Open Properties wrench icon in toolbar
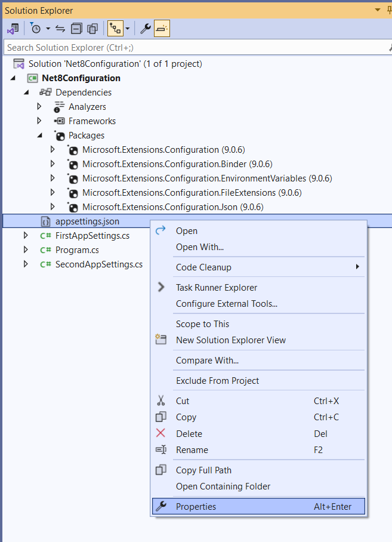The height and width of the screenshot is (542, 392). (146, 29)
